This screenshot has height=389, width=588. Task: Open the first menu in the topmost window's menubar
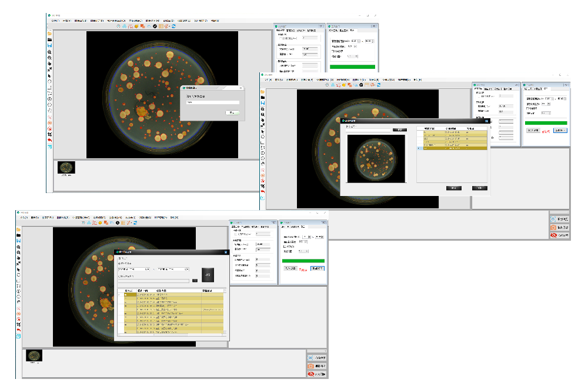coord(56,20)
